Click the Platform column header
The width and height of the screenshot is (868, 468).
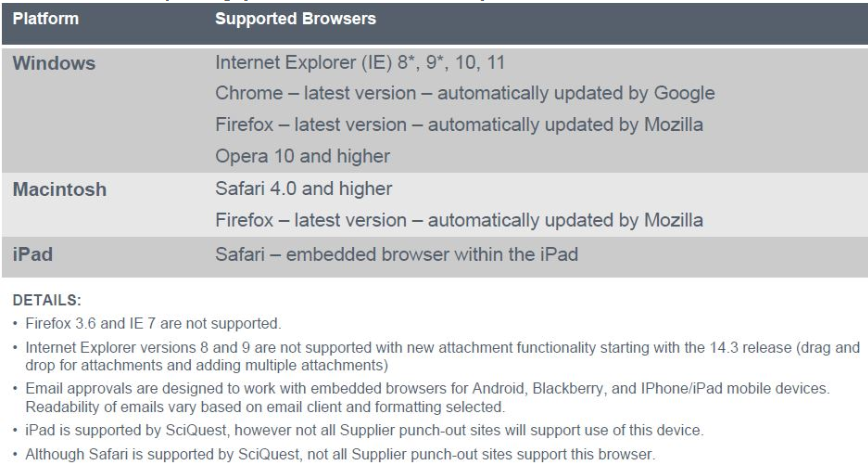[49, 19]
